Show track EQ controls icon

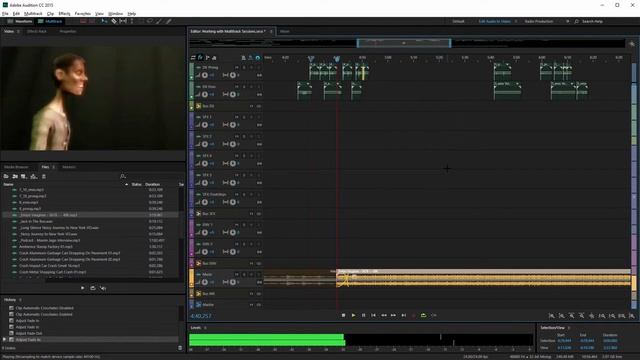coord(214,58)
